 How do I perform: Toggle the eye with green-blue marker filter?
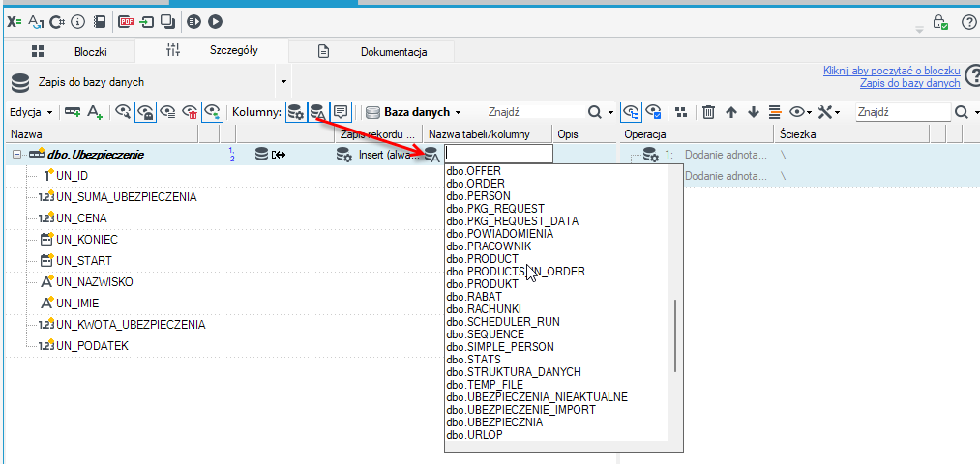pyautogui.click(x=213, y=112)
